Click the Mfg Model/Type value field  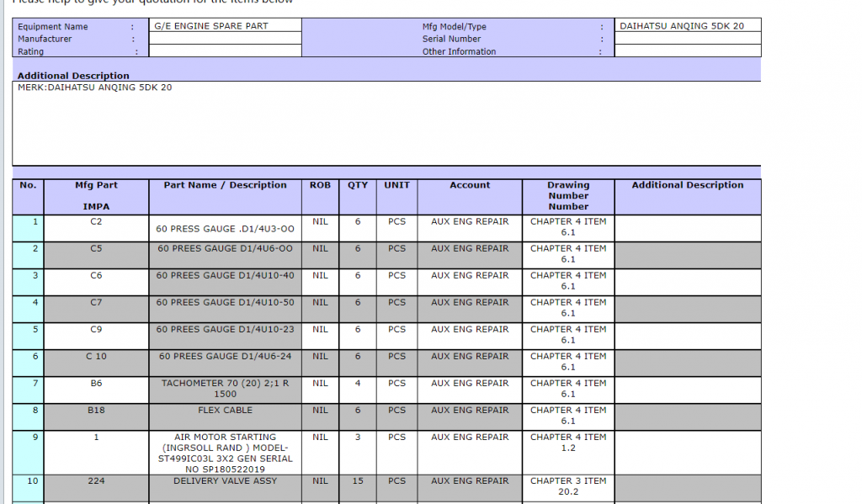pyautogui.click(x=687, y=26)
